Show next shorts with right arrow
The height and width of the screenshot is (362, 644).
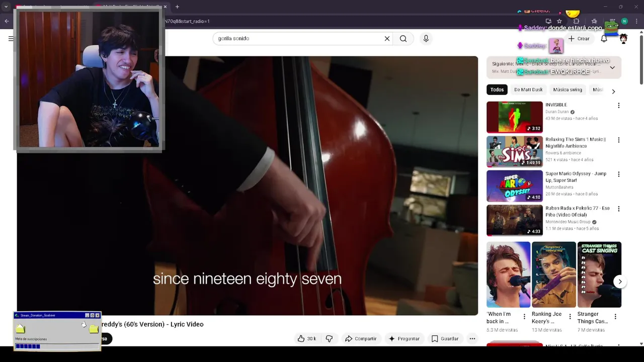coord(620,282)
